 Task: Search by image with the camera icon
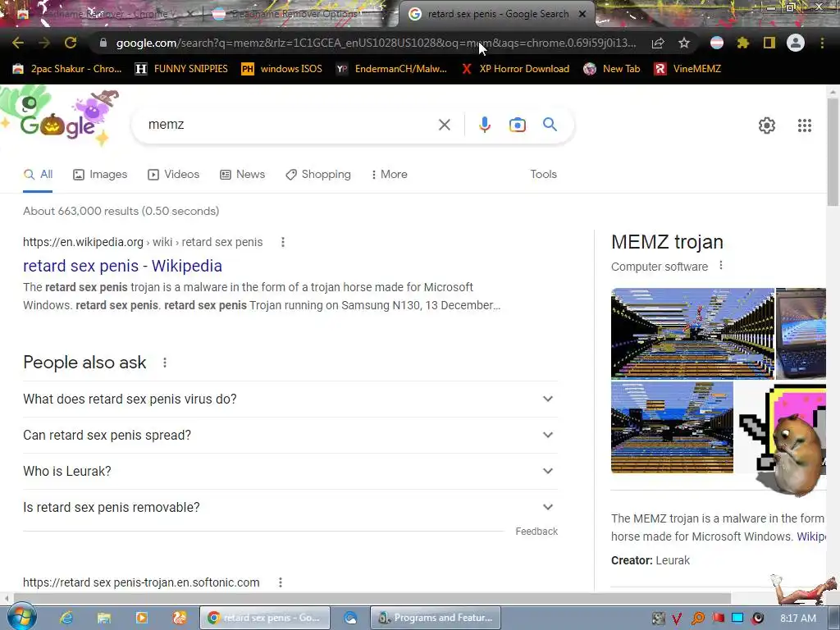[518, 125]
